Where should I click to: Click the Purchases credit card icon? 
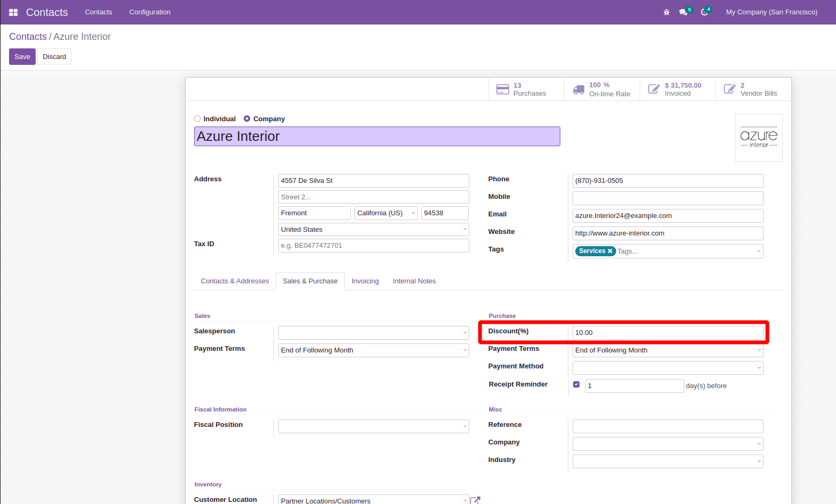click(502, 89)
